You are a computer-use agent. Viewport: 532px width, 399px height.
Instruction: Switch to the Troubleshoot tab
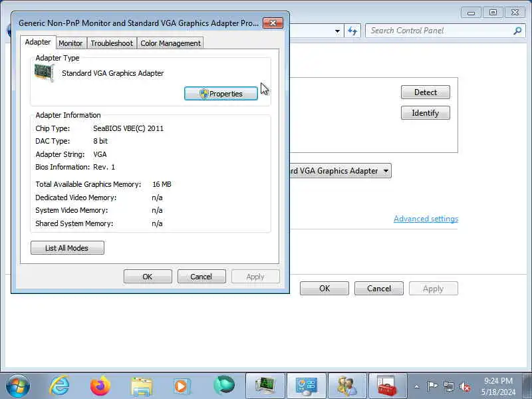(112, 43)
